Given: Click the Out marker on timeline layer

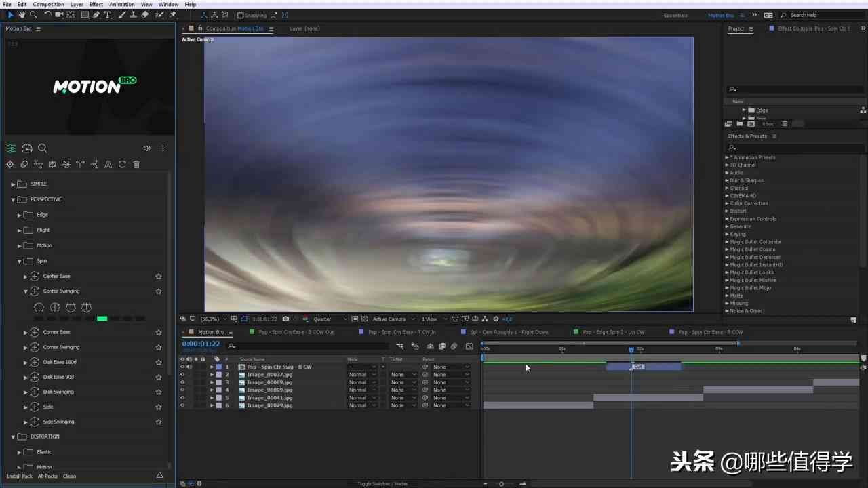Looking at the screenshot, I should [637, 367].
